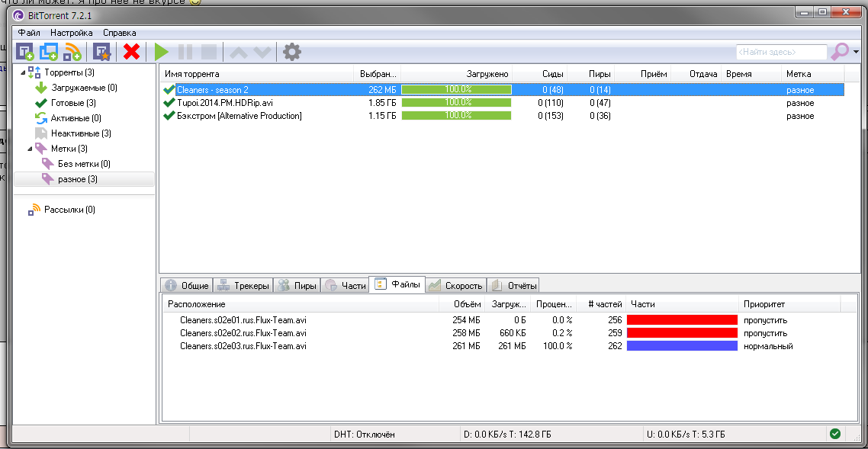Click the Add Torrent toolbar icon
The width and height of the screenshot is (868, 449).
25,52
